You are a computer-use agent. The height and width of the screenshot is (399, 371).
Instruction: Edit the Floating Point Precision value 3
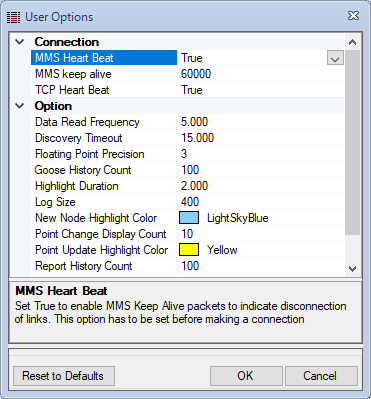point(184,154)
